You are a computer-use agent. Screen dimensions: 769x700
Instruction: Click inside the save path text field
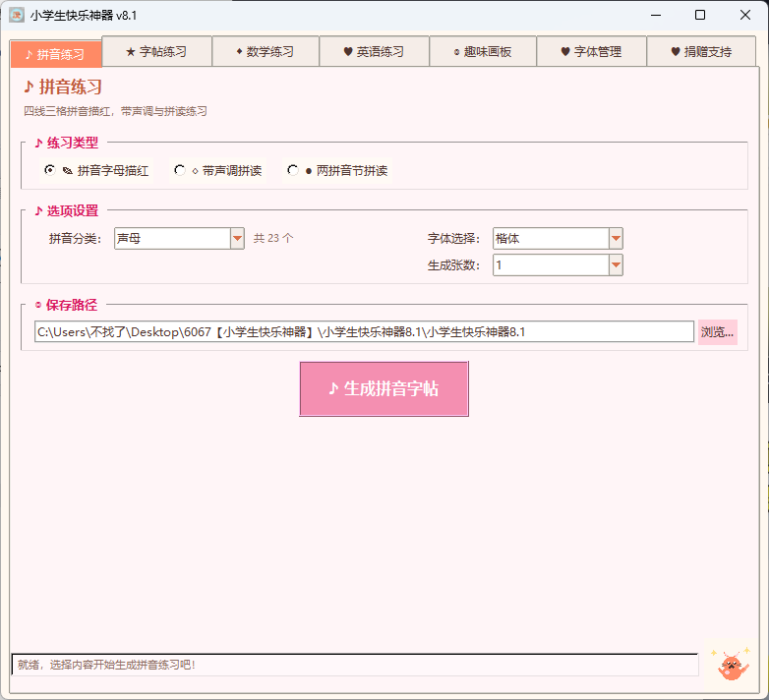[364, 332]
